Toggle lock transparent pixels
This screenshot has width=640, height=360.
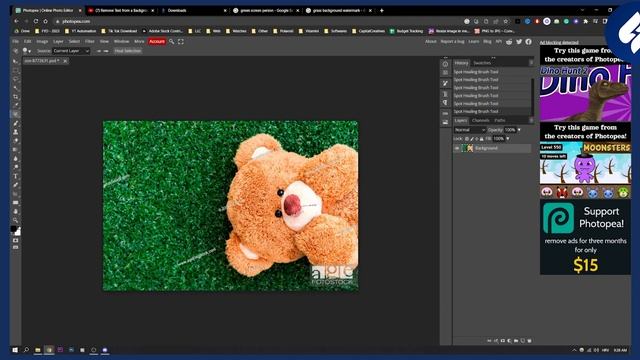click(467, 139)
